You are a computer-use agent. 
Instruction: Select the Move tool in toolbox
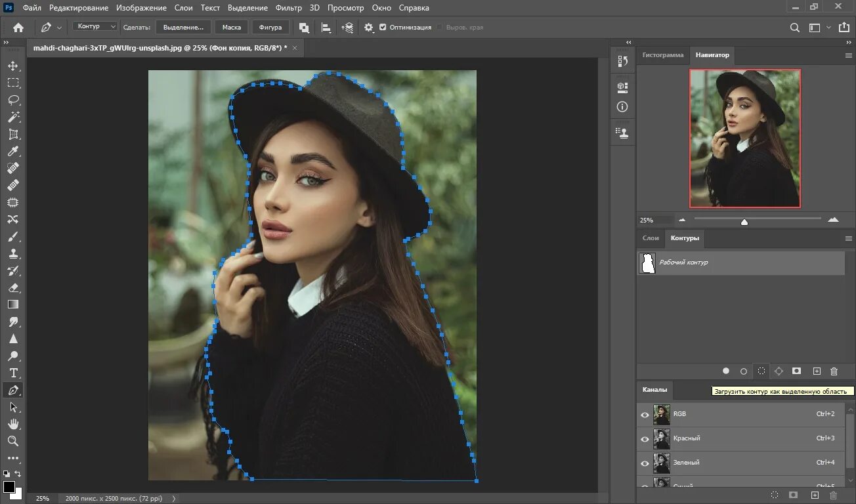coord(13,66)
